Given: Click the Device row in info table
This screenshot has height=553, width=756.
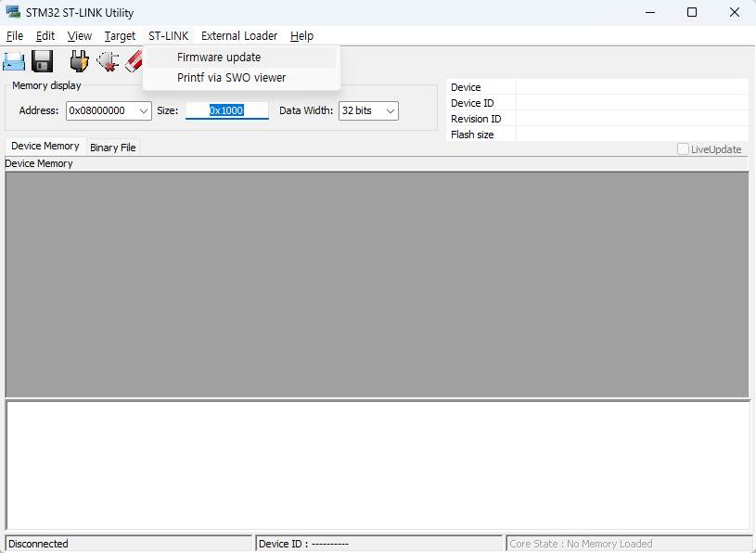Looking at the screenshot, I should coord(597,87).
